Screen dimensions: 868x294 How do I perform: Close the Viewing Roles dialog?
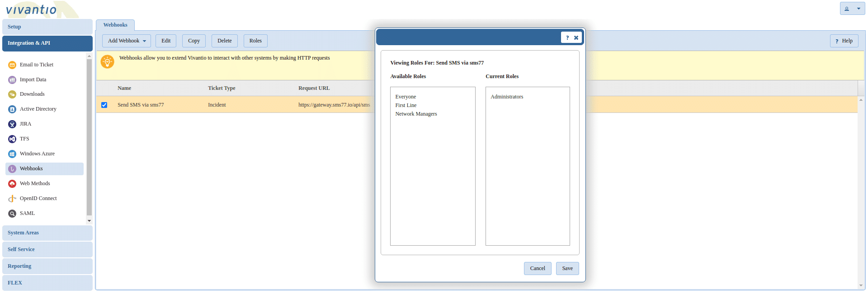point(576,38)
